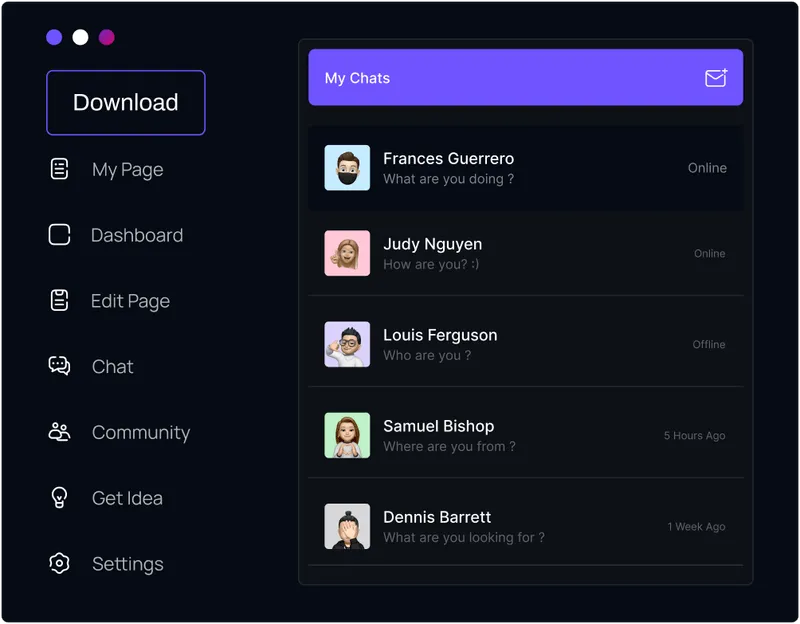Click Dennis Barrett's chat row
This screenshot has height=624, width=800.
tap(525, 526)
